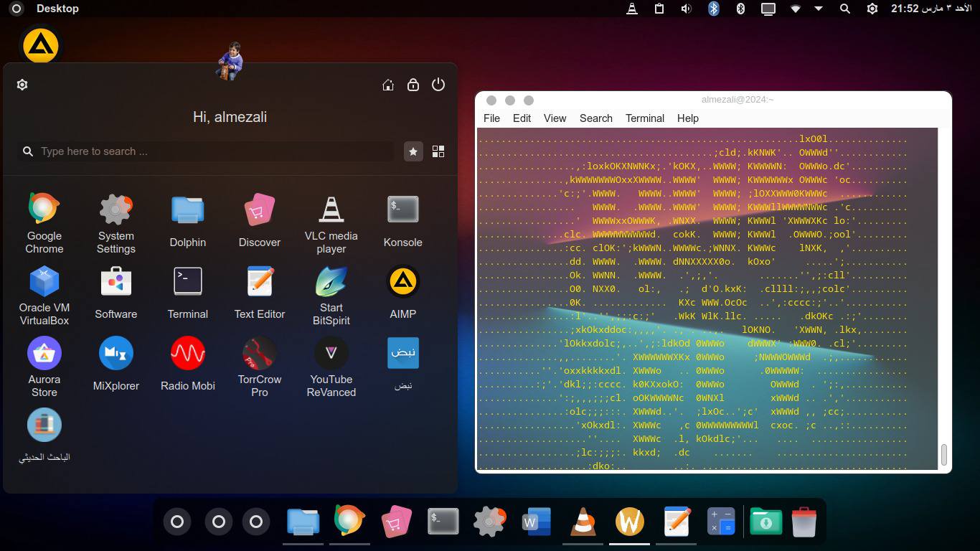Open the Terminal menu in terminal window

point(645,118)
